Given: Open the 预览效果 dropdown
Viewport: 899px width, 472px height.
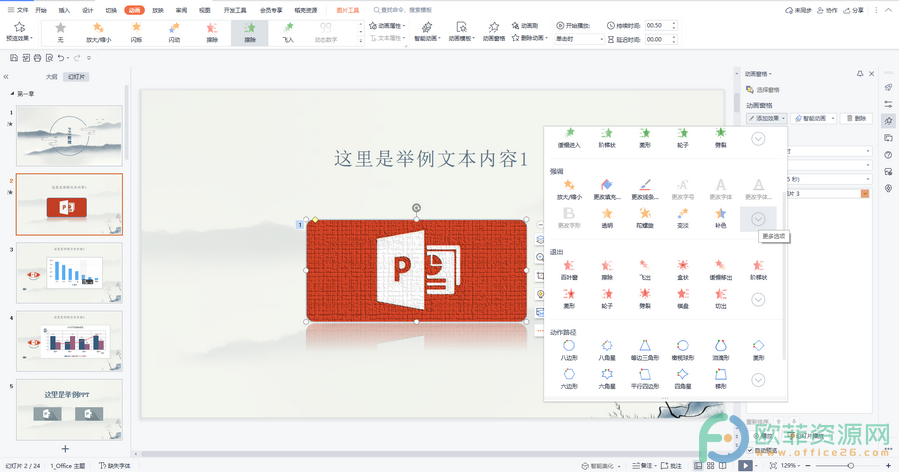Looking at the screenshot, I should [x=19, y=32].
